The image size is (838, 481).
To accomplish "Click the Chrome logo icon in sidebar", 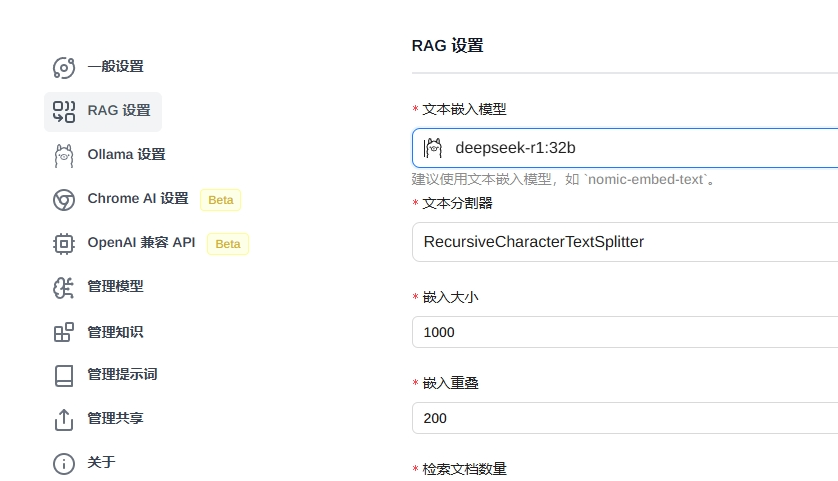I will pos(64,200).
